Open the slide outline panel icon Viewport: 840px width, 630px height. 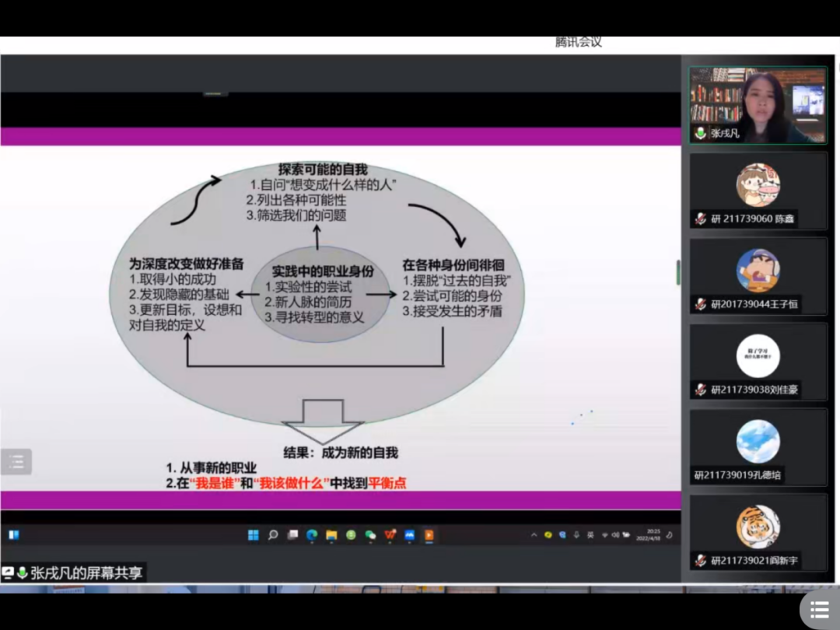[x=16, y=460]
